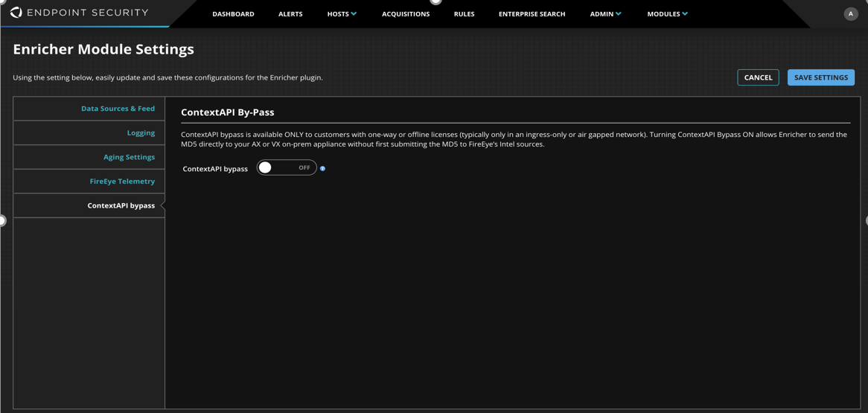868x413 pixels.
Task: Expand the Hosts menu chevron
Action: click(354, 14)
